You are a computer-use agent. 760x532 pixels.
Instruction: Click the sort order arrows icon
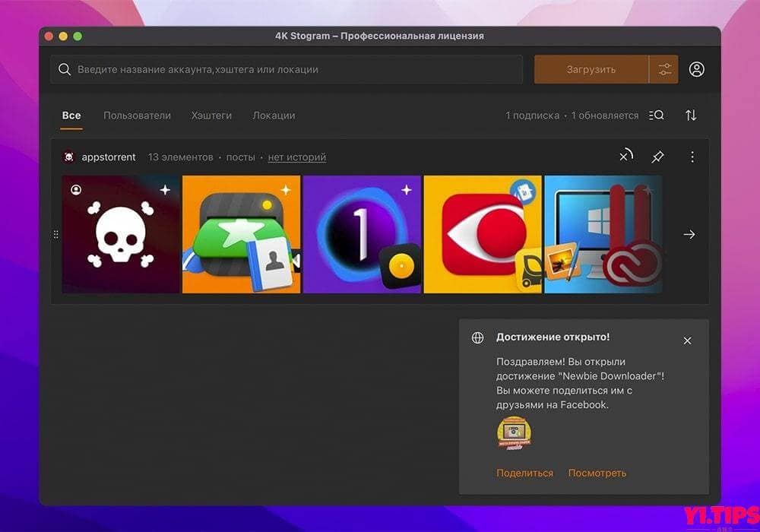click(x=690, y=115)
